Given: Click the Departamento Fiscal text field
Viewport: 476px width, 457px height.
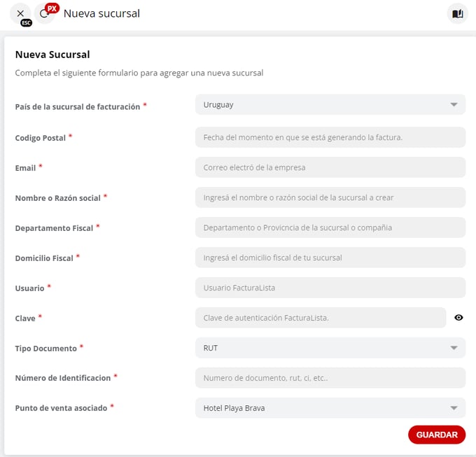Looking at the screenshot, I should tap(330, 227).
